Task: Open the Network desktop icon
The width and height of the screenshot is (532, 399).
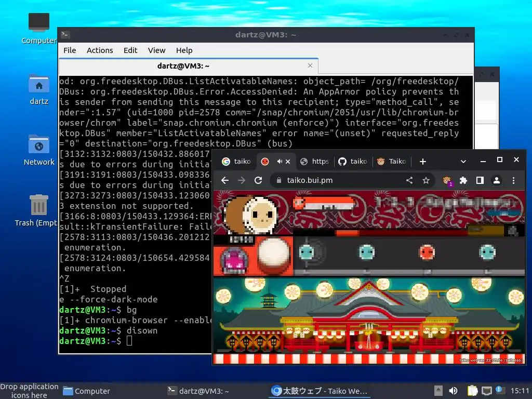Action: tap(38, 150)
